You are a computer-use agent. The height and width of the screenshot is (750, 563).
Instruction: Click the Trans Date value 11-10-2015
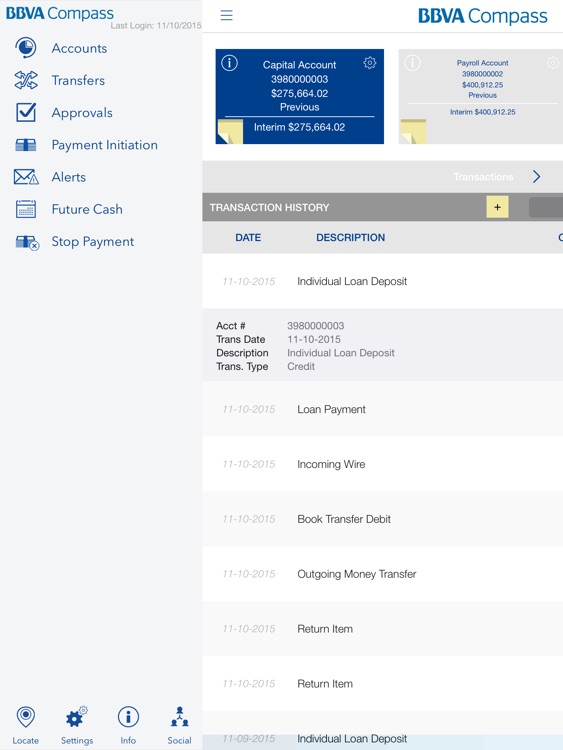click(x=314, y=339)
